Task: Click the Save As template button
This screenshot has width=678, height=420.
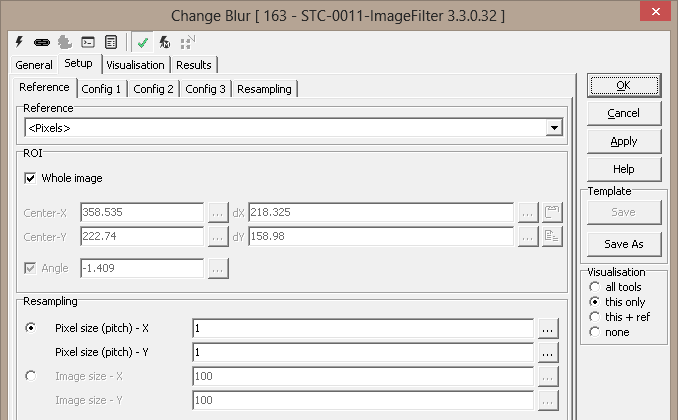Action: (623, 244)
